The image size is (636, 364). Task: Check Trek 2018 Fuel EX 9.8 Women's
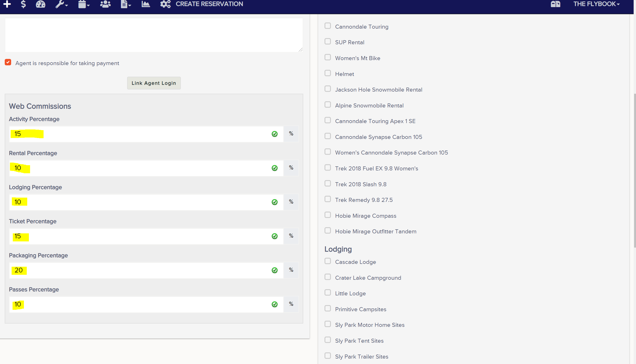(x=328, y=168)
